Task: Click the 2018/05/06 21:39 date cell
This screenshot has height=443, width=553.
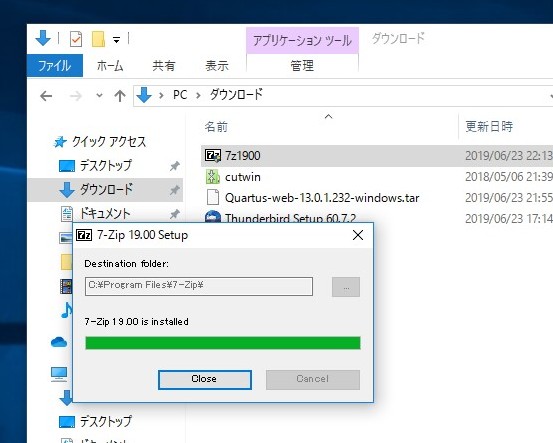Action: pyautogui.click(x=509, y=177)
